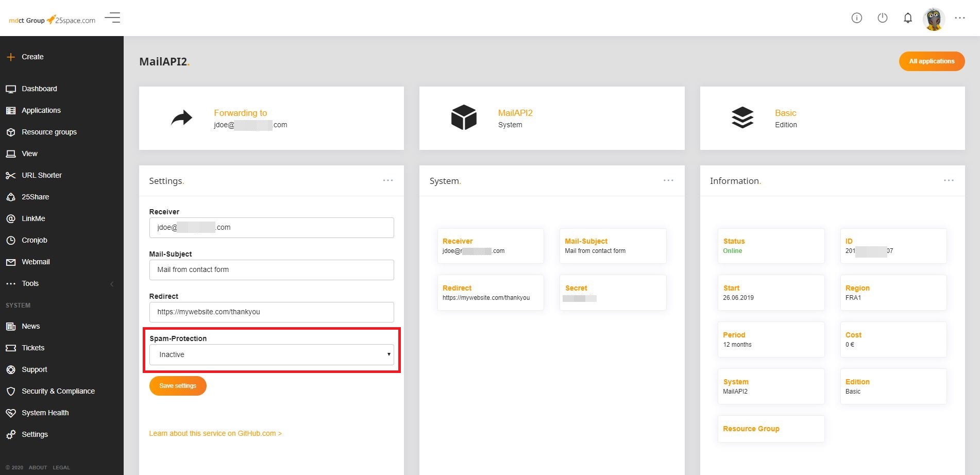Click the Start 26.06.2019 card
The image size is (980, 475).
pos(771,293)
